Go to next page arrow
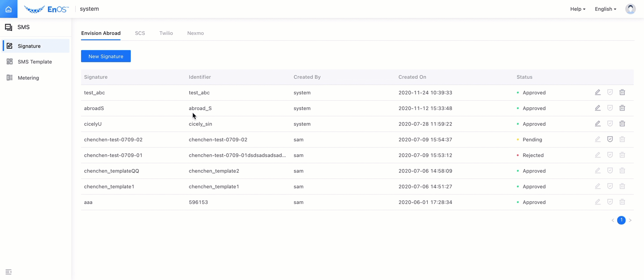This screenshot has height=280, width=644. pos(630,221)
